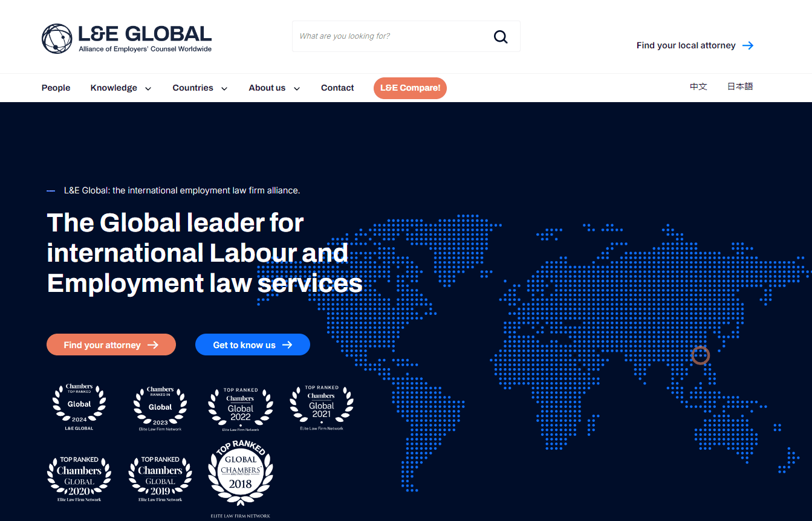Click Alliance of Employers' Counsel Worldwide text
The image size is (812, 521).
coord(145,49)
